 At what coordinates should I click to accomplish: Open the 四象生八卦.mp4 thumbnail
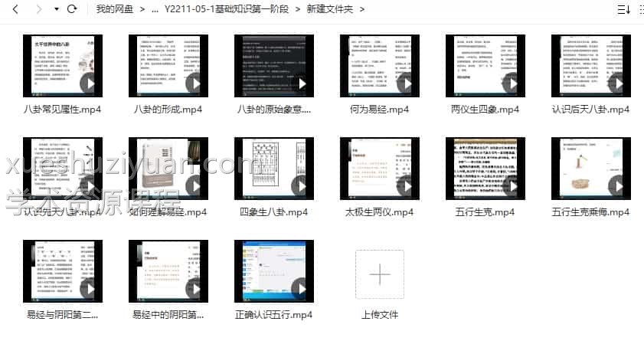pyautogui.click(x=274, y=169)
